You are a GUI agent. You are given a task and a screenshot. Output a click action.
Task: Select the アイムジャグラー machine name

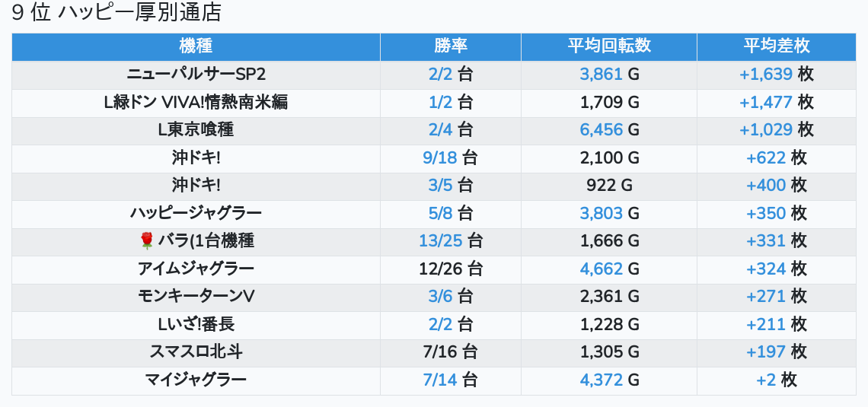(x=196, y=269)
